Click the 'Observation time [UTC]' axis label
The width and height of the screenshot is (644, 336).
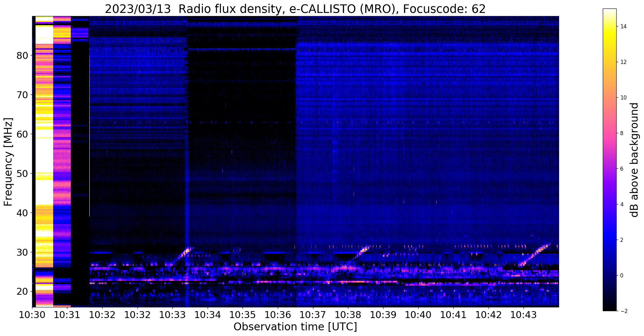[x=295, y=327]
